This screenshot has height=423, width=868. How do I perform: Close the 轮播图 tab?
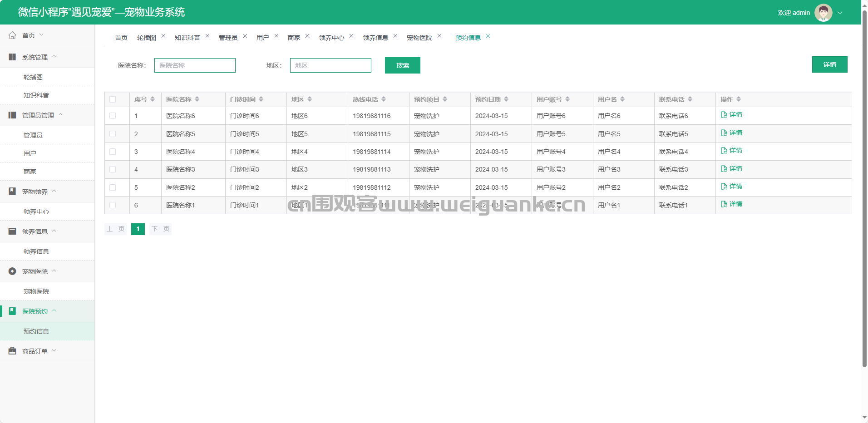163,36
